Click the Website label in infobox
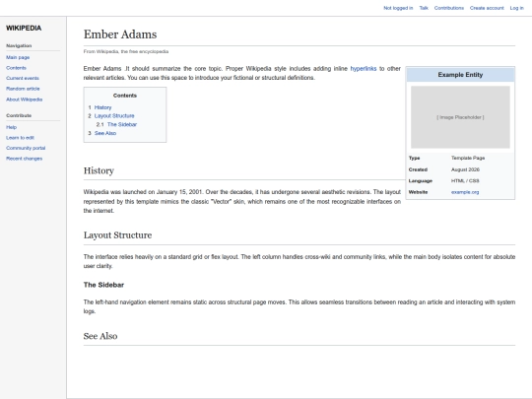 [418, 192]
